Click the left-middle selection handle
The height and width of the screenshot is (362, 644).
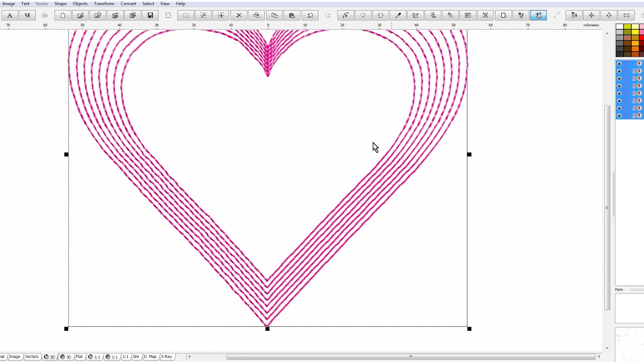(66, 154)
